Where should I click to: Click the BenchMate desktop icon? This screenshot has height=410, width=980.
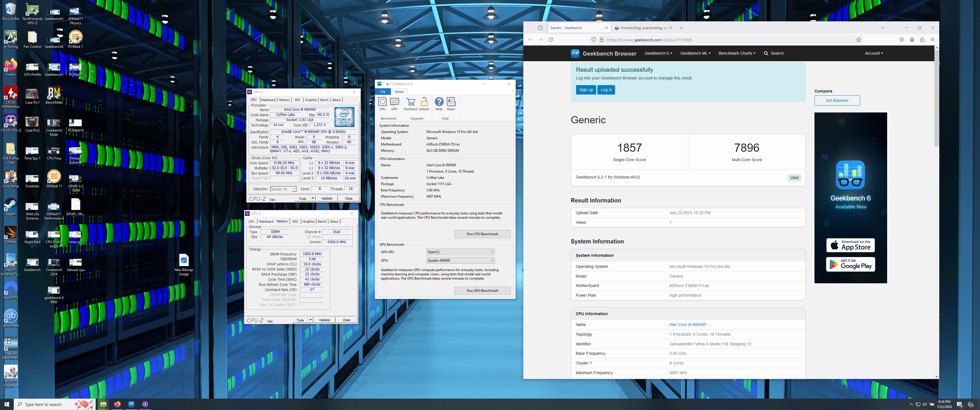54,95
